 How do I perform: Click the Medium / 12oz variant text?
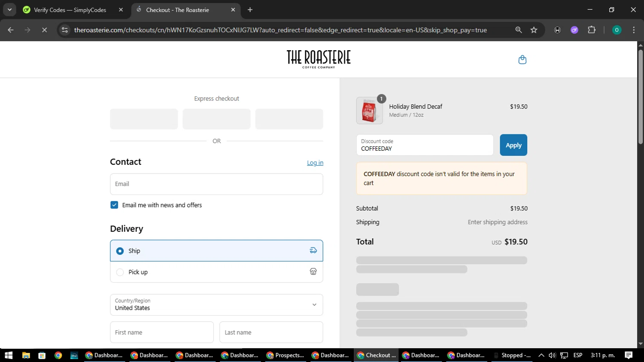pos(406,115)
